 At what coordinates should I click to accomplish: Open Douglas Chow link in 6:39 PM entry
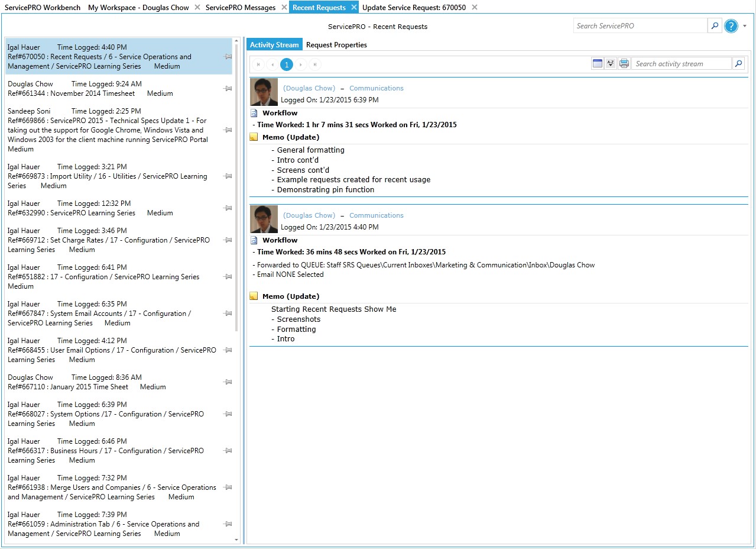pos(309,88)
